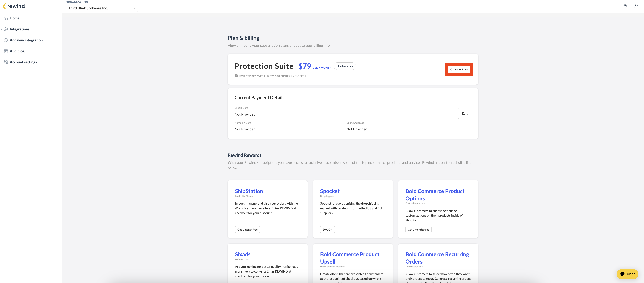This screenshot has width=644, height=283.
Task: Edit current payment details
Action: pyautogui.click(x=464, y=114)
